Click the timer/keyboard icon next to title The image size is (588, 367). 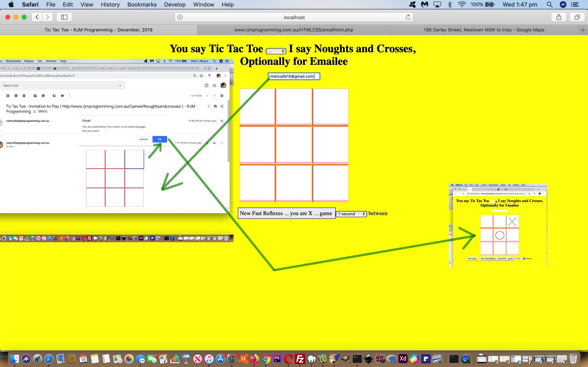pos(276,50)
